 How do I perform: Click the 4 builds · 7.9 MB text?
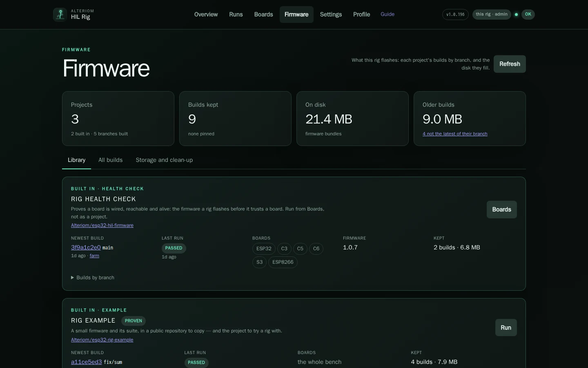pyautogui.click(x=434, y=362)
